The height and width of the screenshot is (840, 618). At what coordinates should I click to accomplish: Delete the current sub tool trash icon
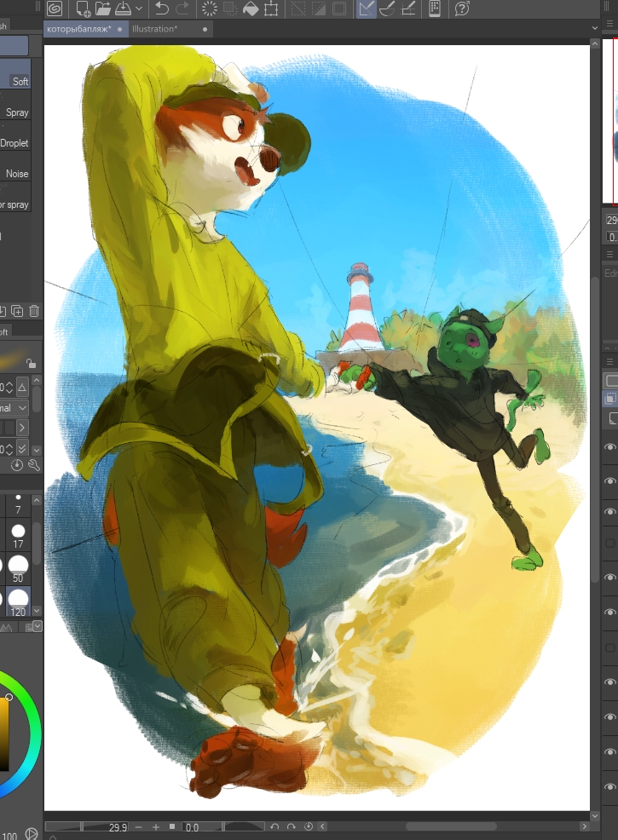[x=34, y=311]
